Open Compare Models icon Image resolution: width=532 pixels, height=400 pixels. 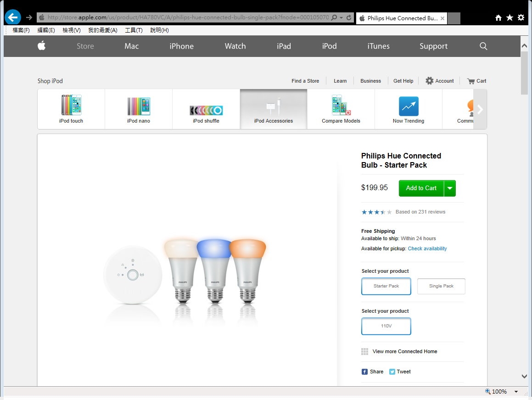click(341, 105)
